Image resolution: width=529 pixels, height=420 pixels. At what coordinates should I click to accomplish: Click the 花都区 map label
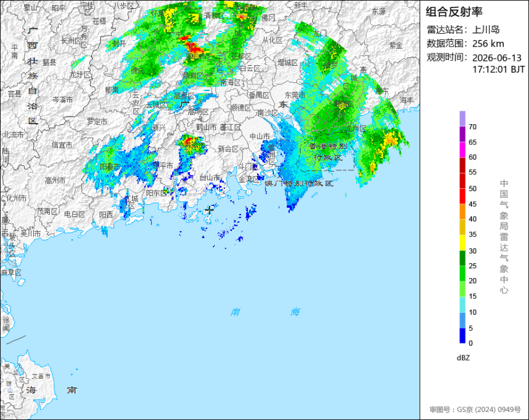pyautogui.click(x=241, y=56)
